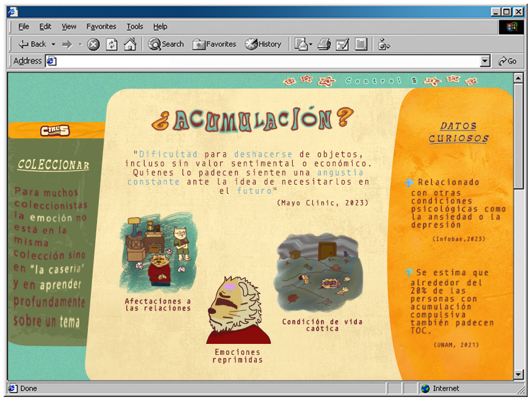This screenshot has width=532, height=400.
Task: Click the Stop loading toolbar icon
Action: (x=93, y=45)
